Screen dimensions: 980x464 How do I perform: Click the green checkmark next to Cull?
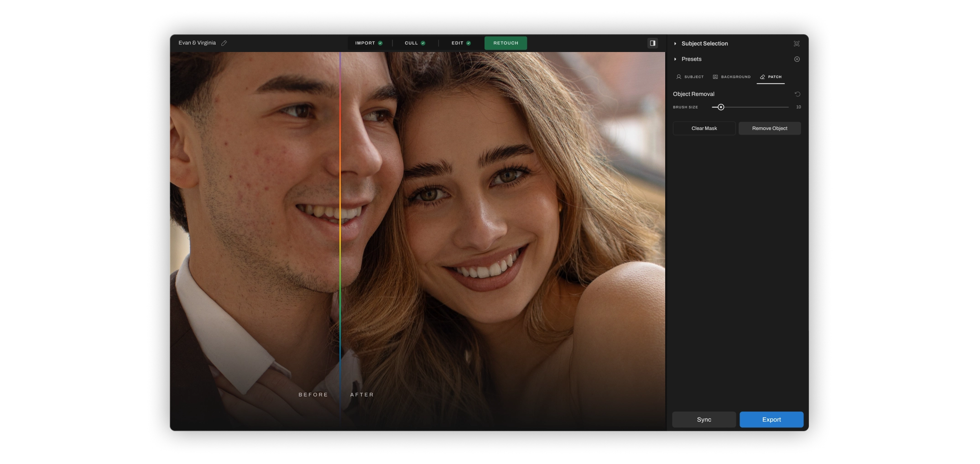[423, 43]
